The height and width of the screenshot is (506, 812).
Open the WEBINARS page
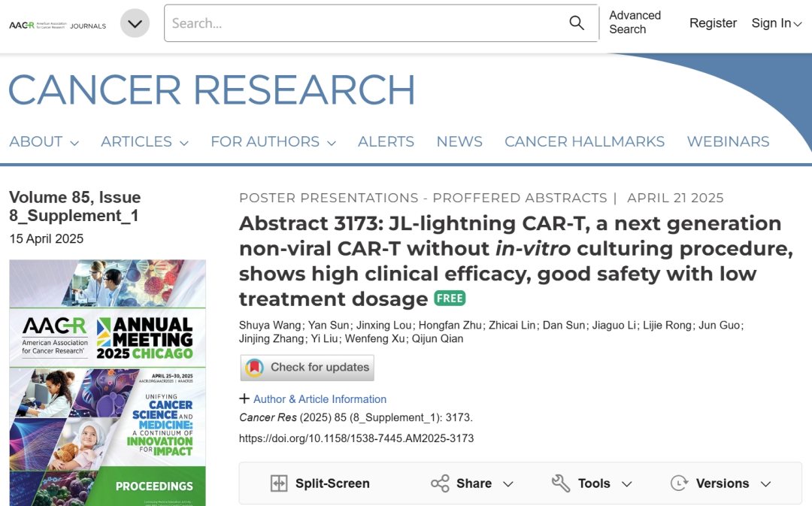tap(728, 141)
